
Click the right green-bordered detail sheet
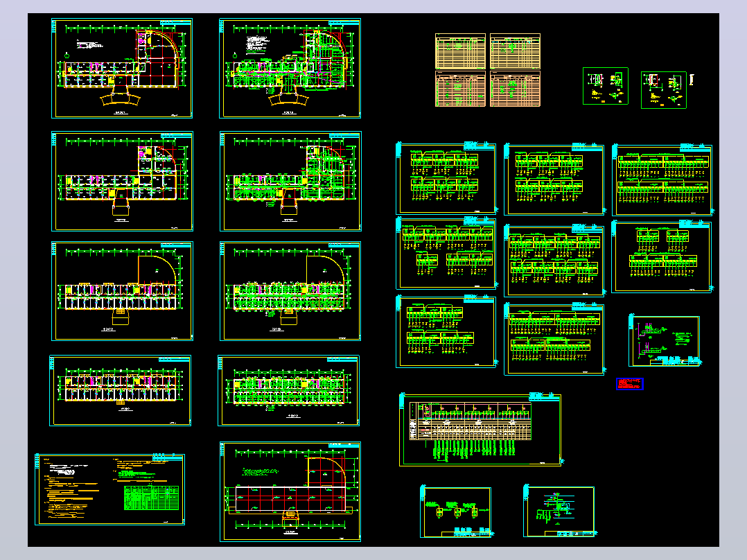pos(664,90)
